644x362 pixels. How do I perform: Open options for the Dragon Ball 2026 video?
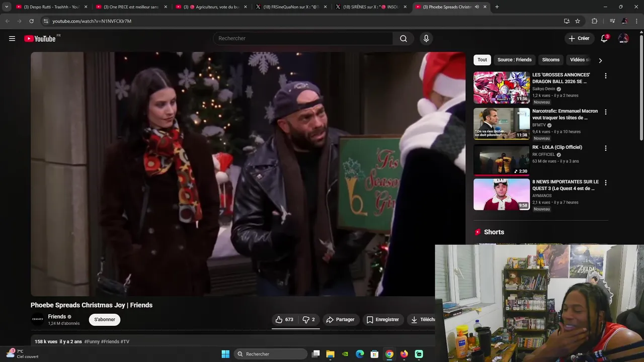[x=605, y=76]
